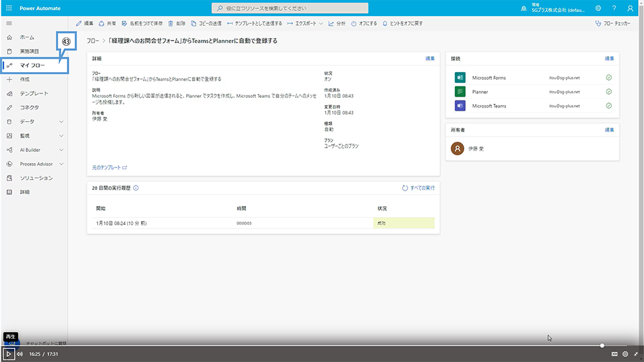Click All runs (すべての実行) link
The image size is (644, 362).
[x=418, y=188]
